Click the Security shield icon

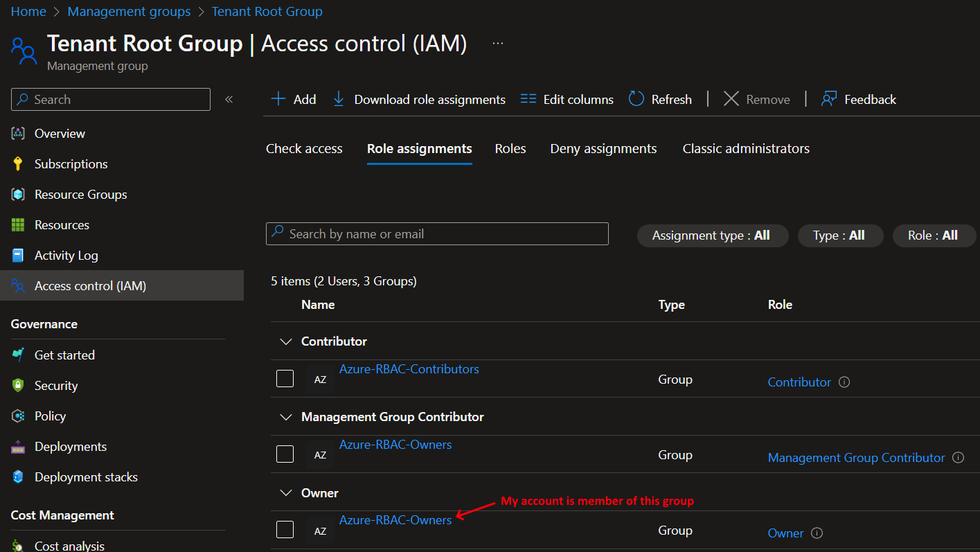18,386
